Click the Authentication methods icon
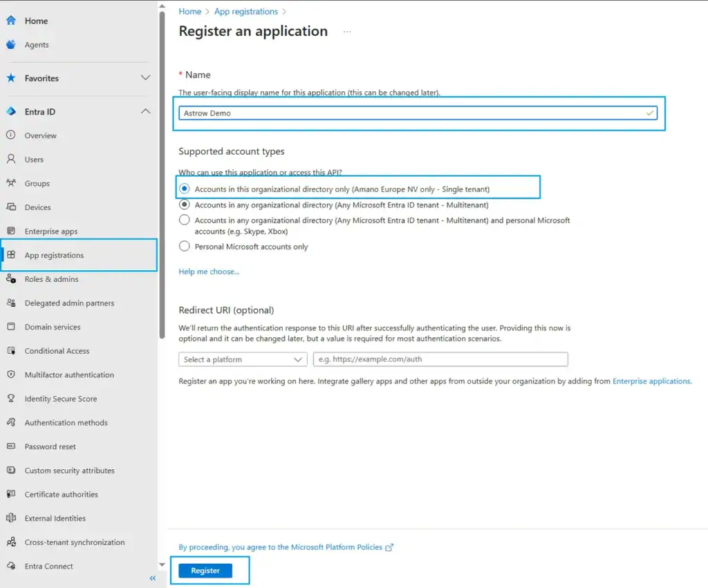This screenshot has height=588, width=708. (x=11, y=422)
